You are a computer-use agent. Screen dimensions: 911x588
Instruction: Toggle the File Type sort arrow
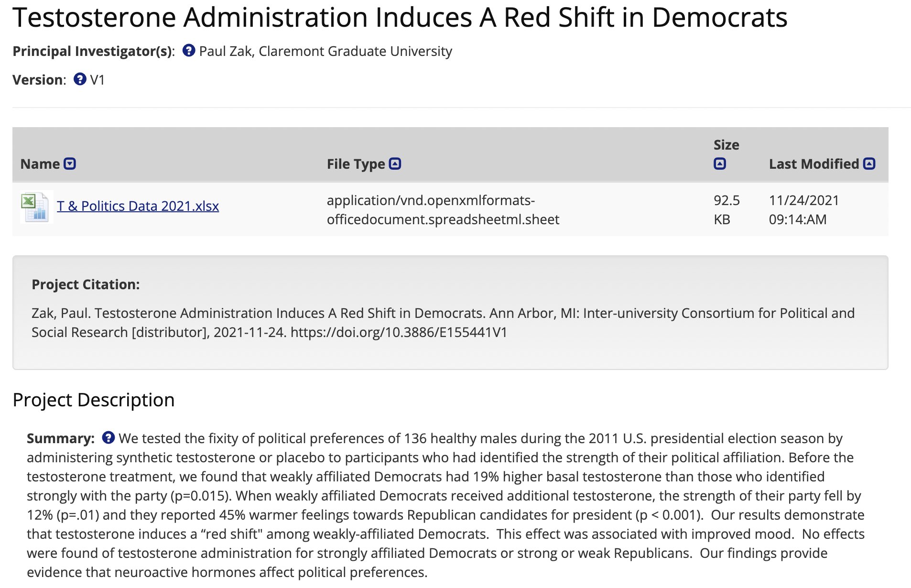point(395,164)
